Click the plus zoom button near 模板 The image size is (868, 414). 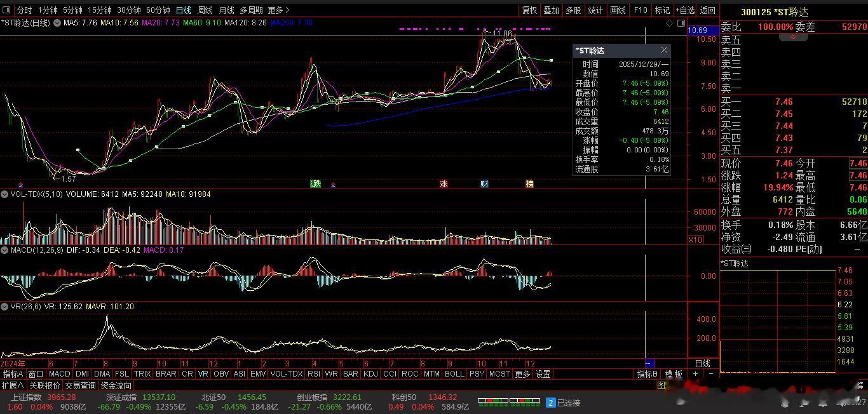click(x=695, y=374)
